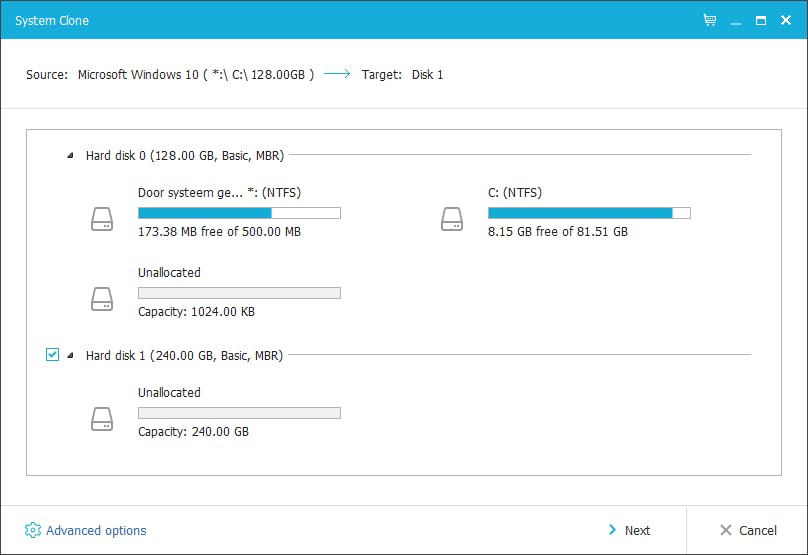
Task: Click the system reserved partition usage bar
Action: pyautogui.click(x=239, y=213)
